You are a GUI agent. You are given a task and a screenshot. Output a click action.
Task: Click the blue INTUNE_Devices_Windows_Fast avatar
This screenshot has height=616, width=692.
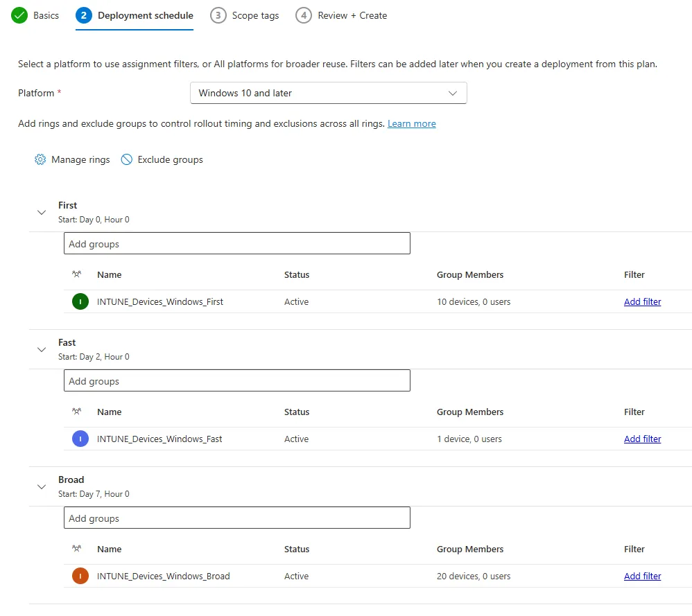point(80,439)
